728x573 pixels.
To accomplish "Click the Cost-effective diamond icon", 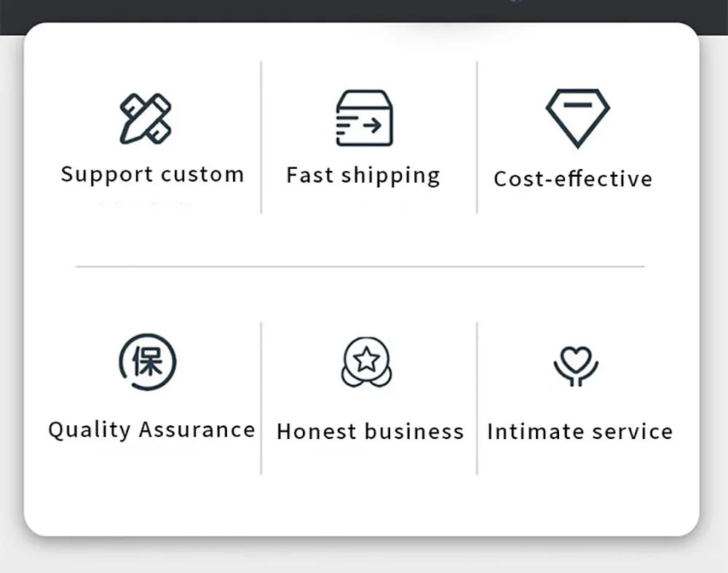I will [x=577, y=116].
